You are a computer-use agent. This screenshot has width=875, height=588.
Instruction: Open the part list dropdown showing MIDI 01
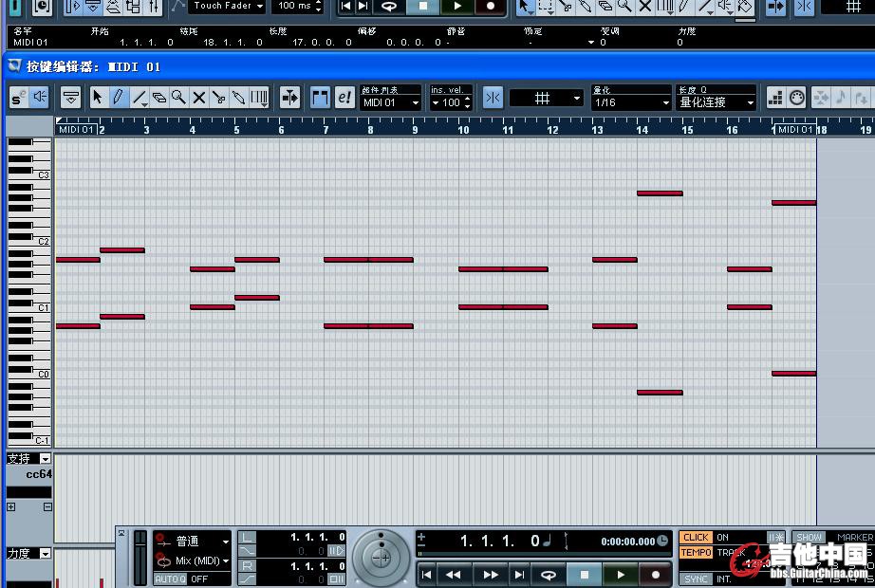click(391, 102)
